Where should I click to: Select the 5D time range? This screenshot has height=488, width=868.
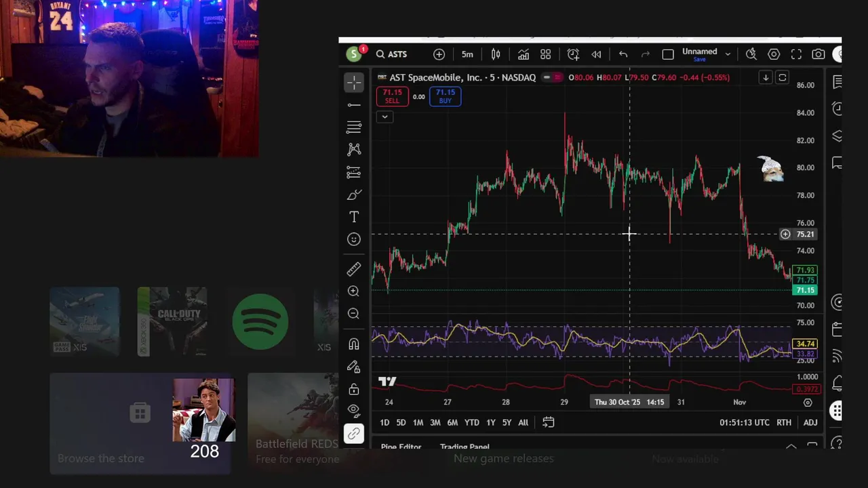tap(401, 423)
